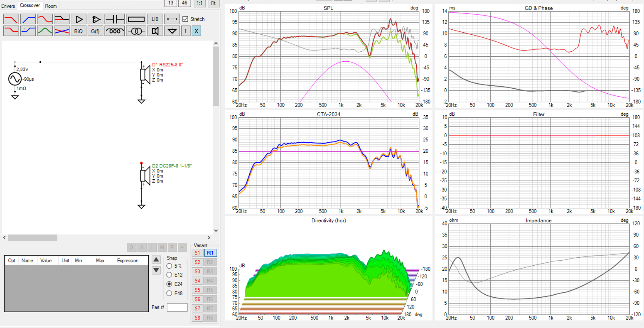This screenshot has height=328, width=644.
Task: Click the schematic vertical scrollbar thumb
Action: (216, 77)
